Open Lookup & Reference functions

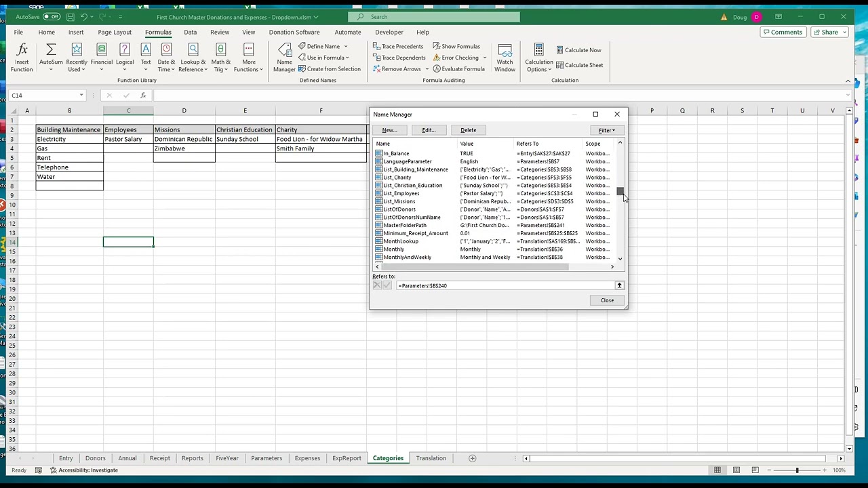point(193,57)
